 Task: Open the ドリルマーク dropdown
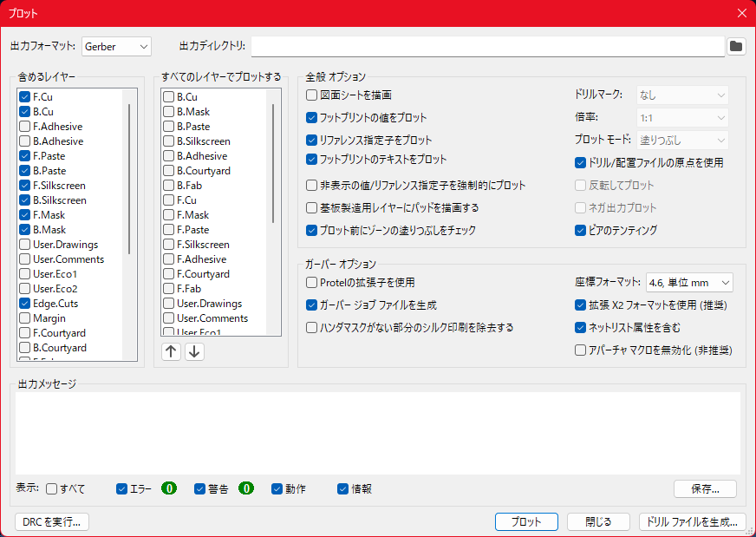pos(682,95)
